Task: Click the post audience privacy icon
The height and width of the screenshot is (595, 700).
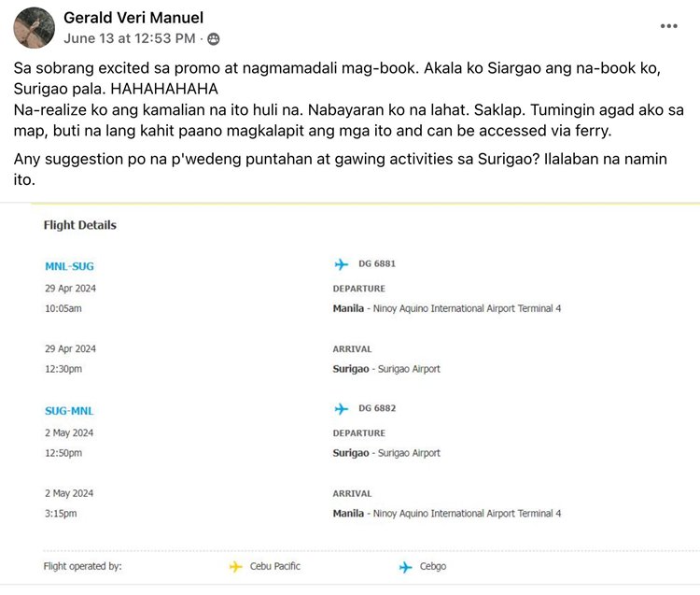Action: [x=214, y=39]
